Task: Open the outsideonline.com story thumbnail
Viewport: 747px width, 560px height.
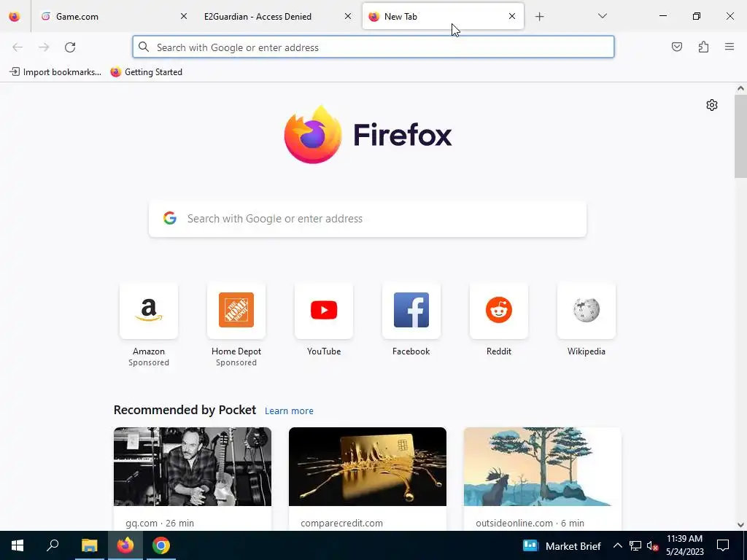Action: 543,467
